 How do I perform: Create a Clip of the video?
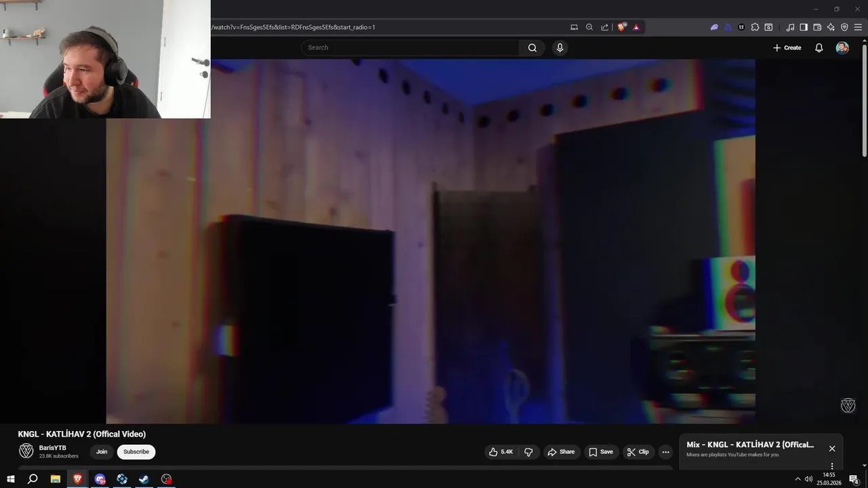tap(637, 452)
